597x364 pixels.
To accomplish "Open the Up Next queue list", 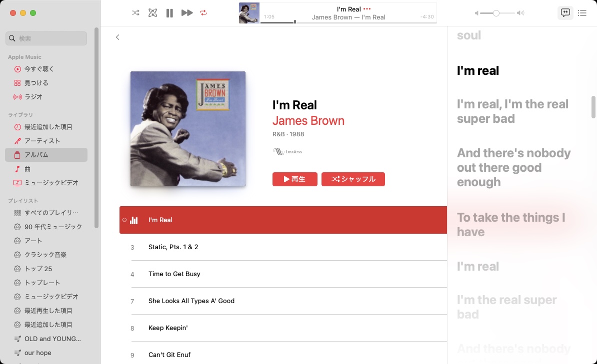I will (x=582, y=13).
